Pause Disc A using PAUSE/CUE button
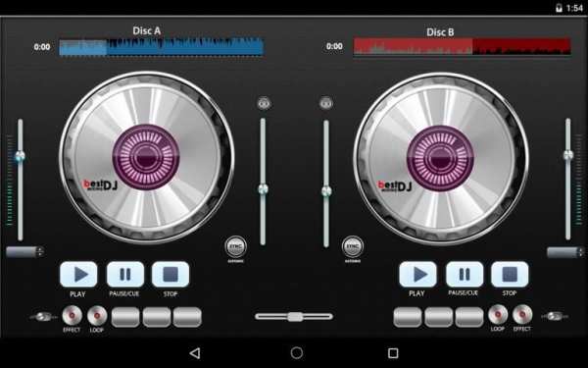Viewport: 588px width, 368px height. click(x=125, y=274)
